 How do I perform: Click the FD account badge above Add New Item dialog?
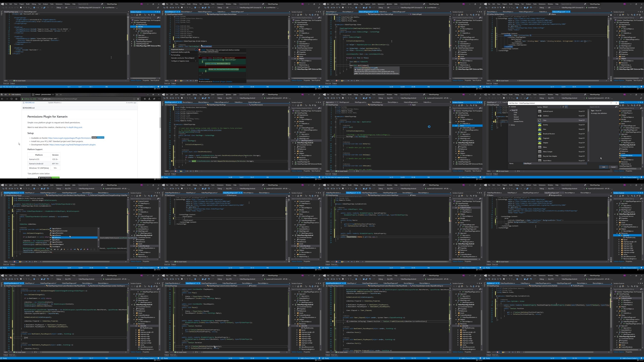(x=624, y=95)
